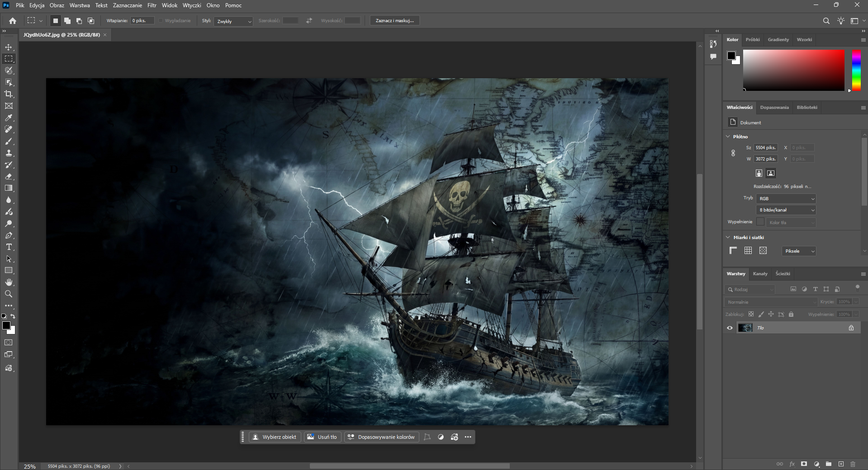The width and height of the screenshot is (868, 470).
Task: Go to the Home screen
Action: [x=13, y=21]
